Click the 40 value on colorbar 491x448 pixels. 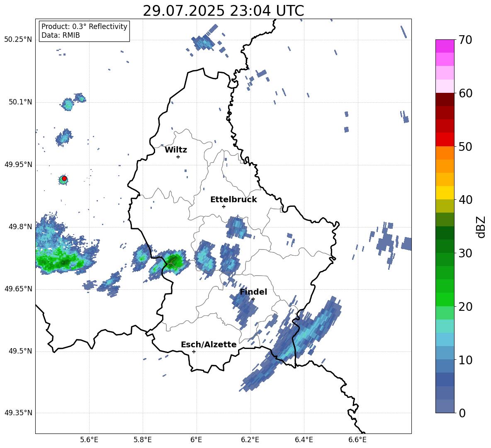pyautogui.click(x=465, y=200)
